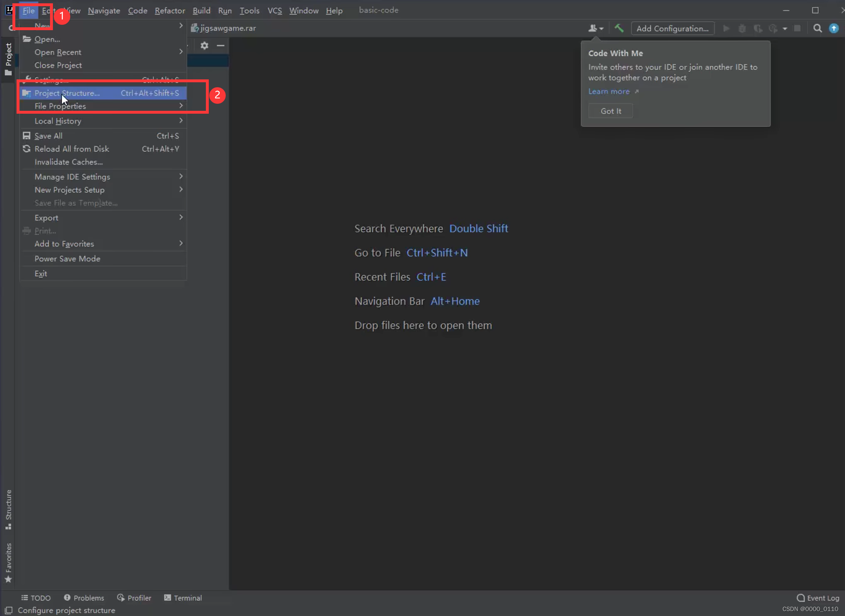Click the gear icon in Project panel
This screenshot has height=616, width=845.
pos(204,45)
